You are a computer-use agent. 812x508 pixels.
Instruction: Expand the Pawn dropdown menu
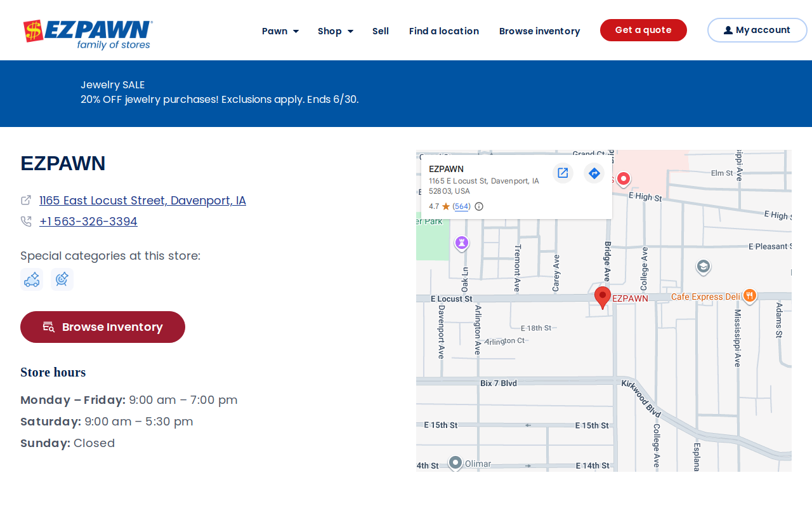click(x=280, y=31)
